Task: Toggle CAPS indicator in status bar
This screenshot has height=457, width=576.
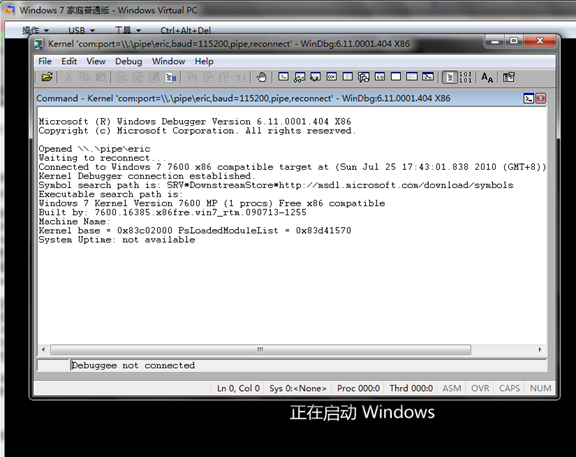Action: click(x=509, y=388)
